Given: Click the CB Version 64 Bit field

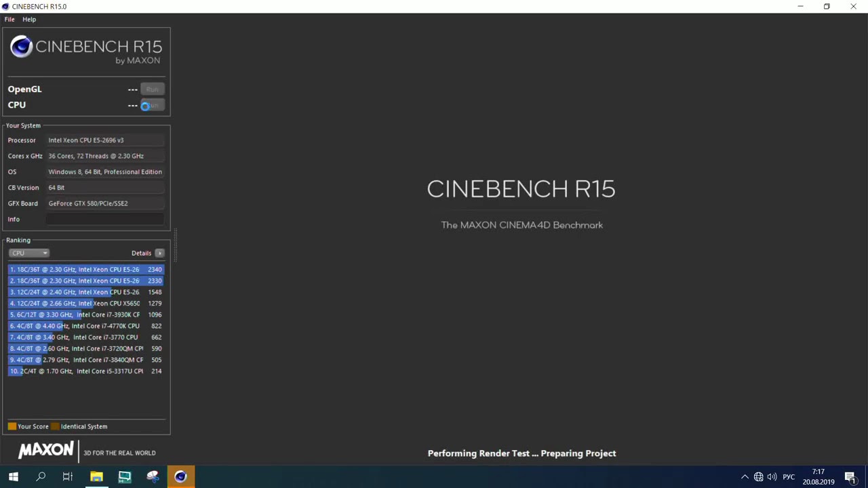Looking at the screenshot, I should 105,188.
